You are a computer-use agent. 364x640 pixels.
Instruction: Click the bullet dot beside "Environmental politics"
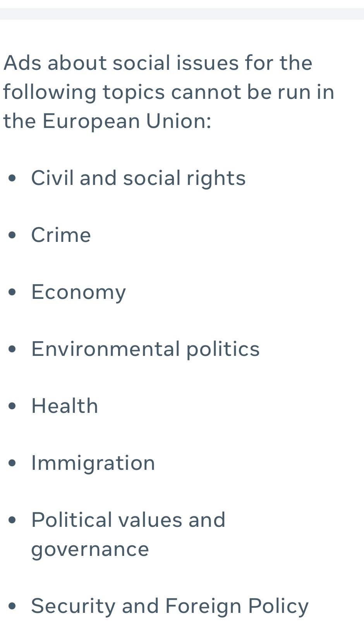click(x=12, y=349)
